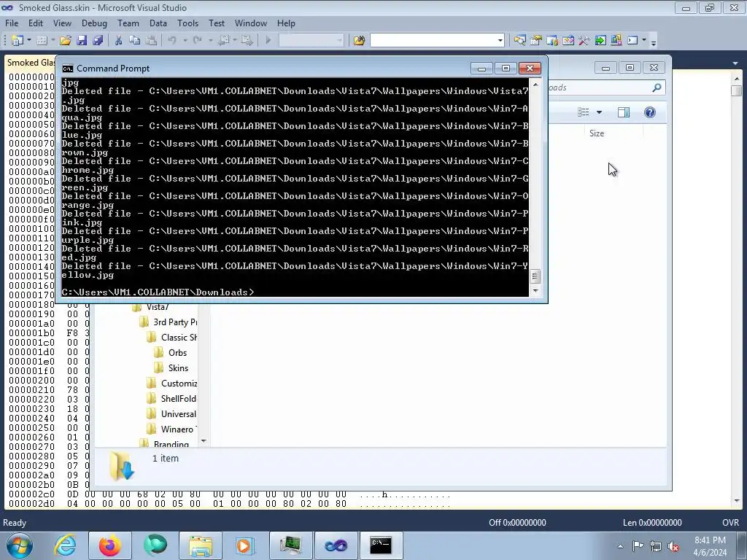Click the muted volume tray icon
The width and height of the screenshot is (747, 560).
pyautogui.click(x=673, y=546)
